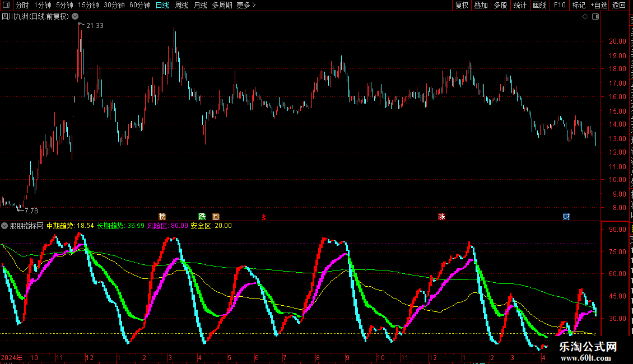The image size is (633, 364).
Task: Open the green 跌 event marker
Action: tap(202, 217)
